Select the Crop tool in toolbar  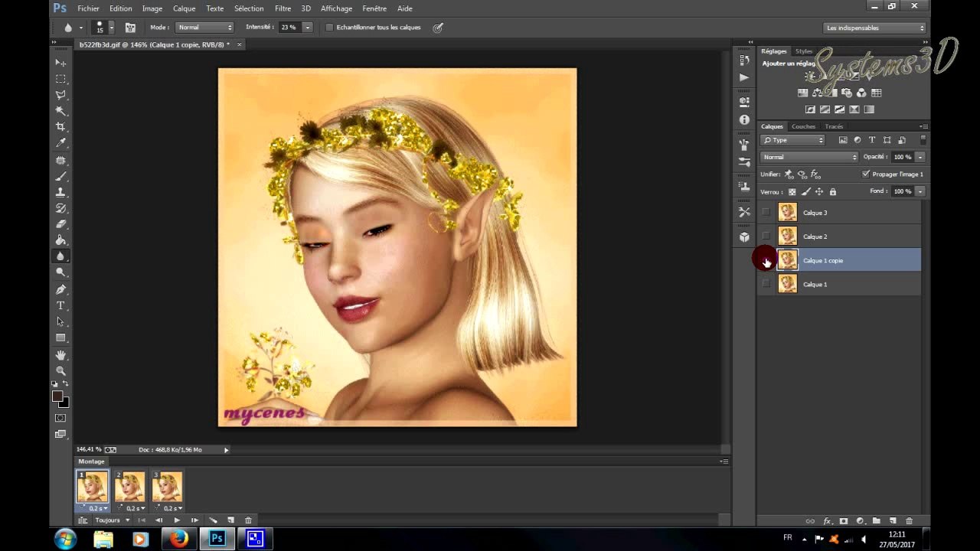60,126
